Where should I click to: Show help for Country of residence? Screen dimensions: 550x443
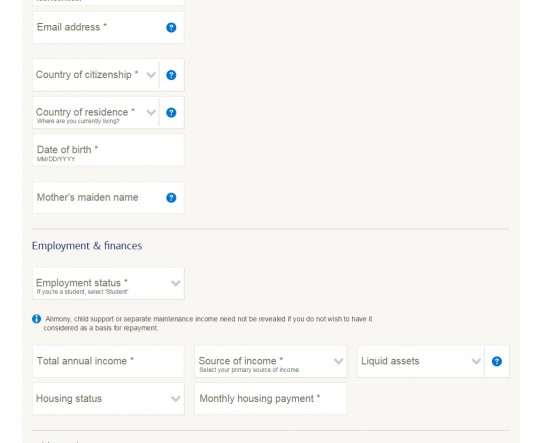pos(171,113)
